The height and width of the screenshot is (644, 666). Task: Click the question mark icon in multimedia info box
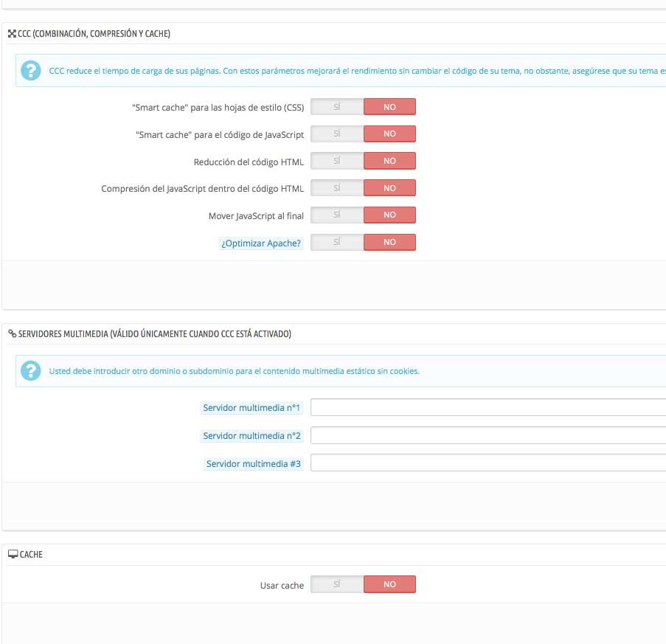point(31,371)
